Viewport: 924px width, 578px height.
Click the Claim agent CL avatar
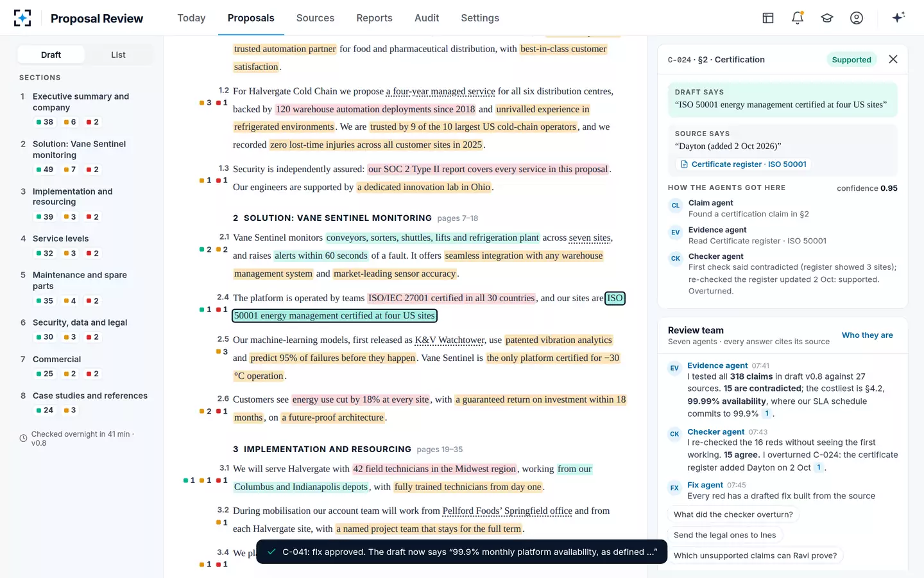click(x=676, y=206)
